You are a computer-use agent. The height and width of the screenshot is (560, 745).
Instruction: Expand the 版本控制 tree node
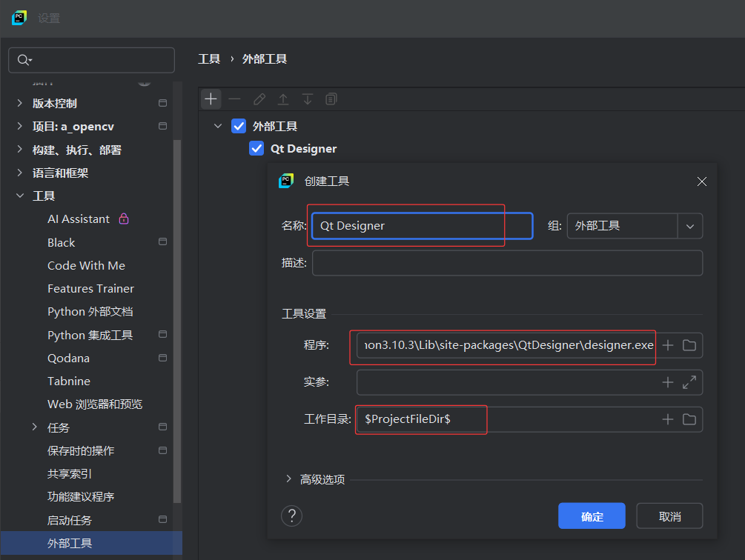point(19,103)
